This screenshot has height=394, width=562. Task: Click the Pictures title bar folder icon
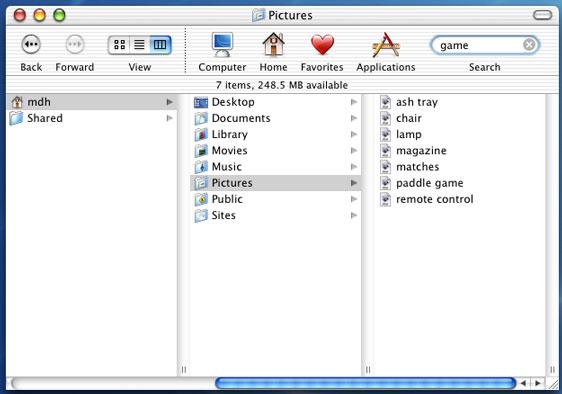(258, 15)
